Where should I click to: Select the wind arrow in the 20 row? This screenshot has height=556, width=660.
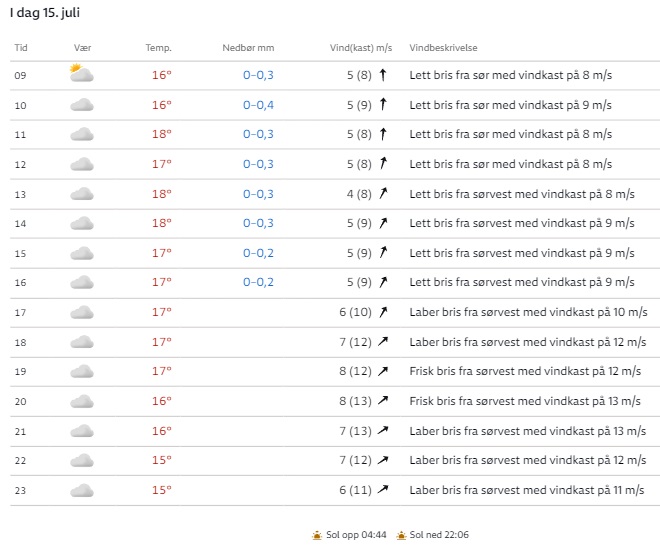382,401
